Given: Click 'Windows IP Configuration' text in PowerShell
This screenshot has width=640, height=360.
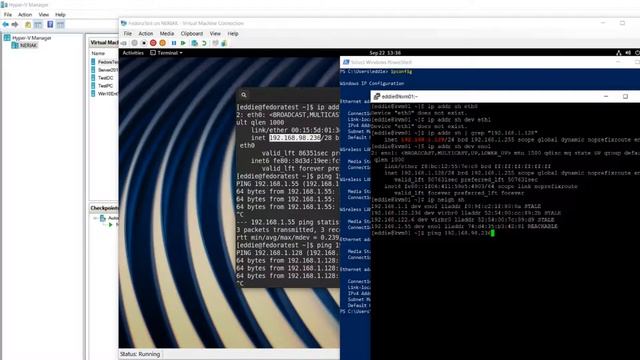Looking at the screenshot, I should pyautogui.click(x=372, y=83).
